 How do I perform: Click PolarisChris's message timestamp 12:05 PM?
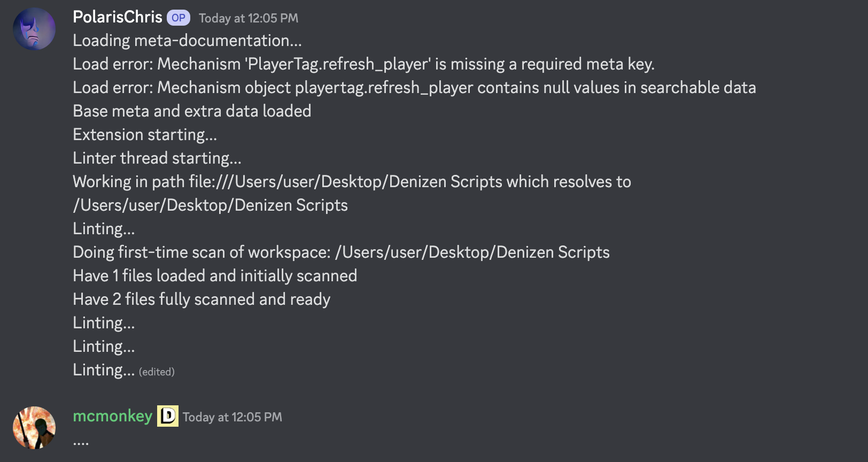(249, 18)
